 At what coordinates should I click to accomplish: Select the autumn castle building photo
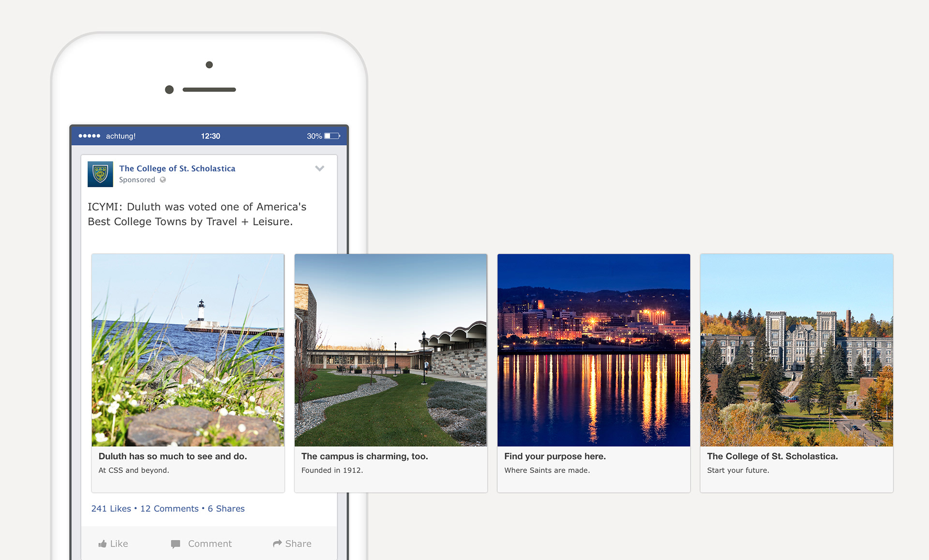796,350
